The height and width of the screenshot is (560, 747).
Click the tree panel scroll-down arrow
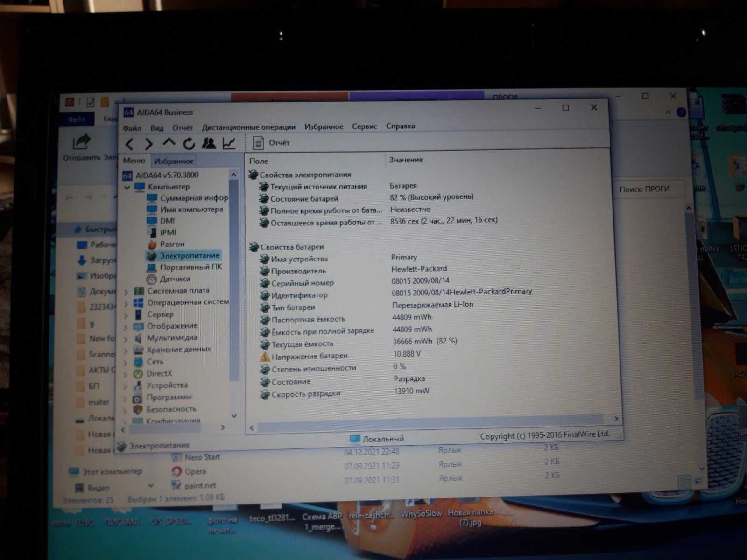[x=234, y=415]
